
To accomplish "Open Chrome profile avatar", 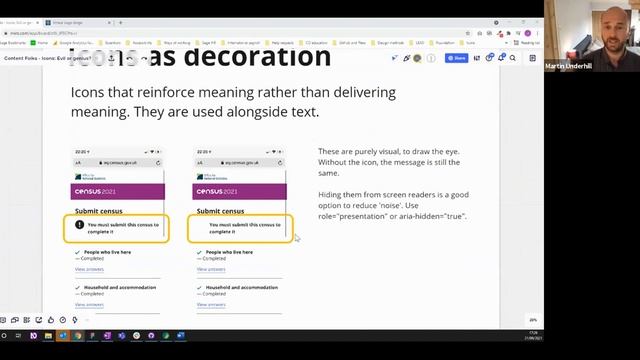I will coord(528,33).
